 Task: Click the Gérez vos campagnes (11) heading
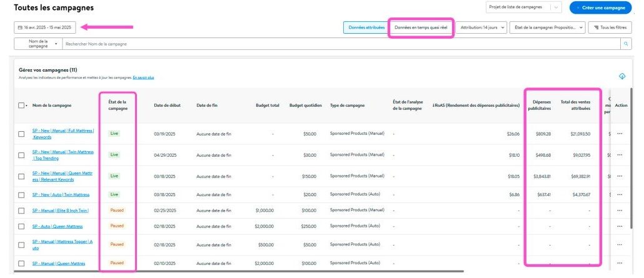pos(48,70)
